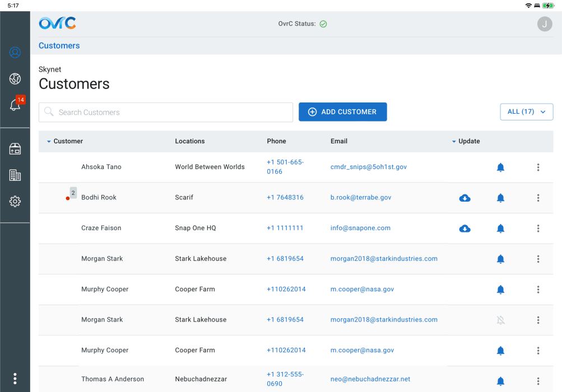Click the cloud update icon for Bodhi Rook

click(465, 198)
